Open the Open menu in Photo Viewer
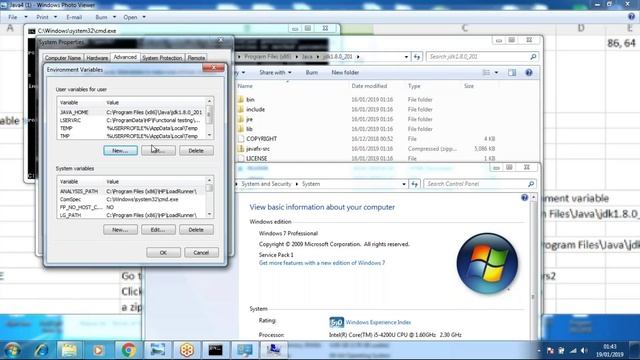Image resolution: width=640 pixels, height=360 pixels. (x=130, y=17)
